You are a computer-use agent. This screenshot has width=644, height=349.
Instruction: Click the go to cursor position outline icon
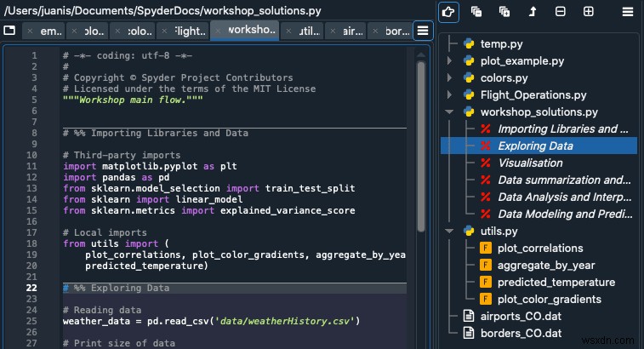pyautogui.click(x=448, y=12)
